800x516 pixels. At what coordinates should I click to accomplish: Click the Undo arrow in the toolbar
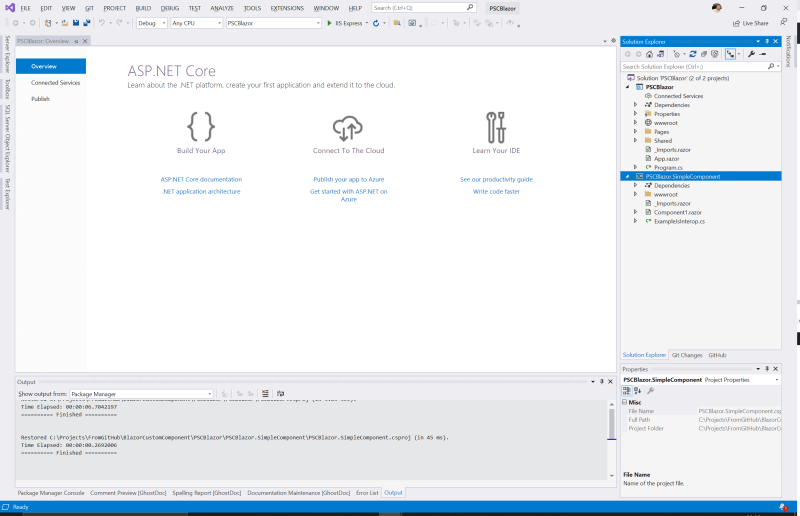coord(102,23)
